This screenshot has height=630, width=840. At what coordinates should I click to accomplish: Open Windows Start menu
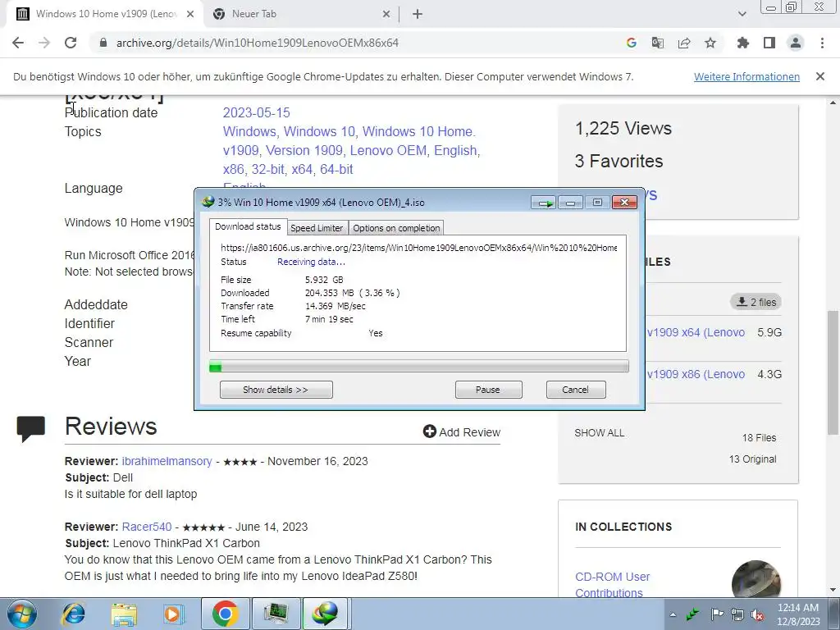click(21, 614)
